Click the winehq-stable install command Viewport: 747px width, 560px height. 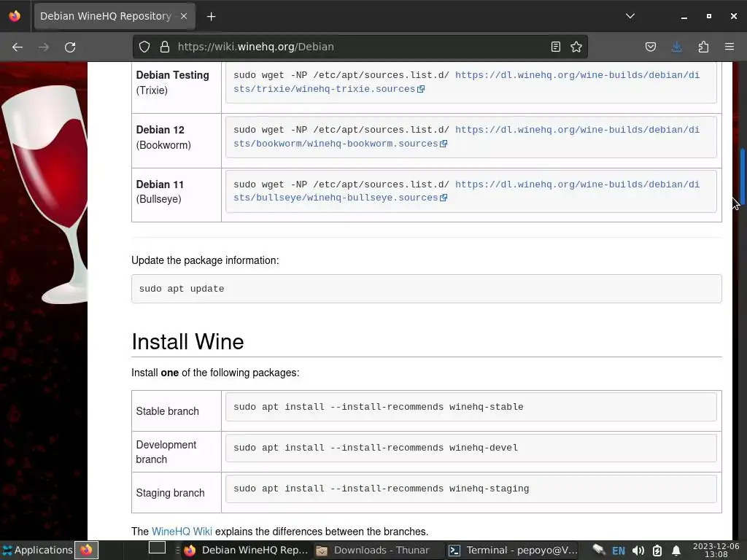pos(471,407)
